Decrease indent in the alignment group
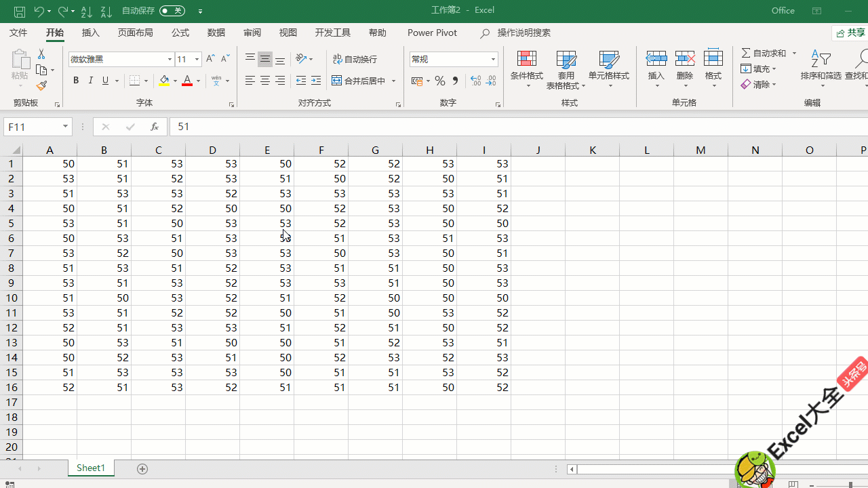This screenshot has width=868, height=488. pyautogui.click(x=301, y=81)
